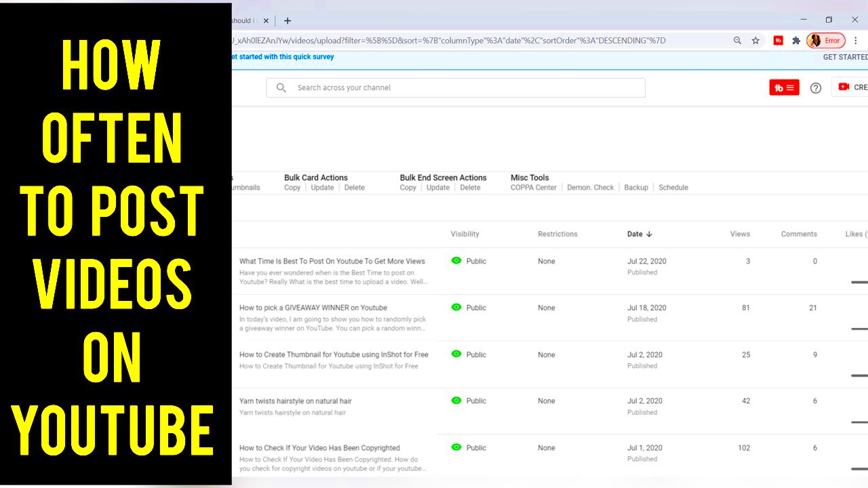Click Copy under Bulk End Screen Actions
The width and height of the screenshot is (868, 488).
point(408,188)
